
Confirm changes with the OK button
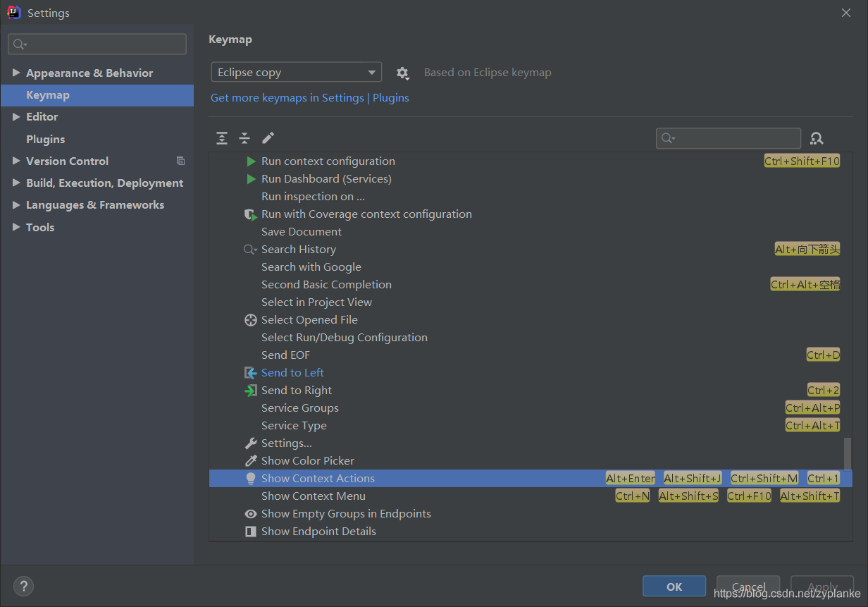click(674, 586)
